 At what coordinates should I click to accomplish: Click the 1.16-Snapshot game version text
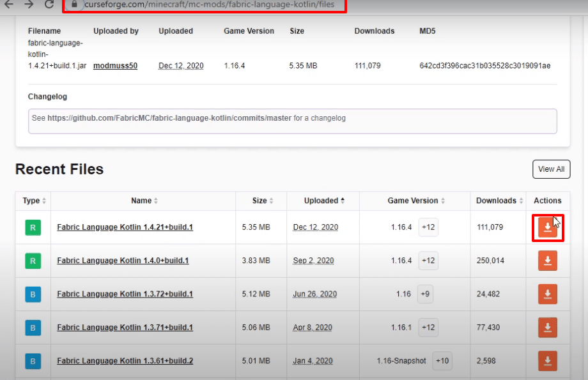(401, 360)
